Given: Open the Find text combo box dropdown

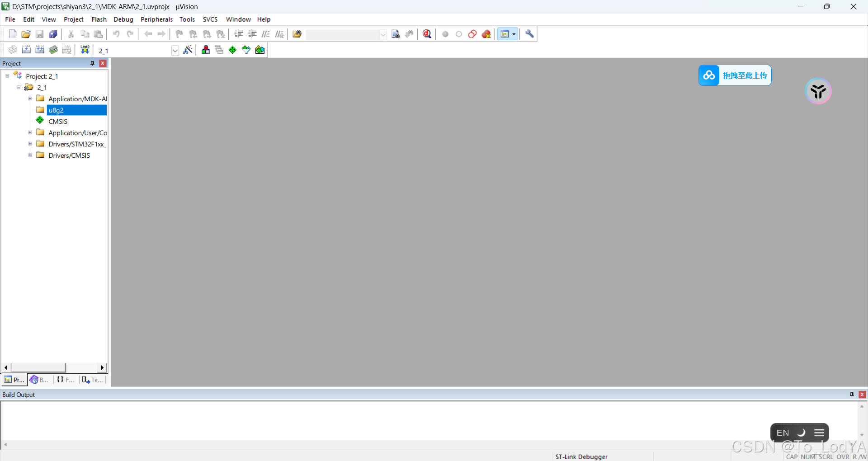Looking at the screenshot, I should click(x=383, y=34).
